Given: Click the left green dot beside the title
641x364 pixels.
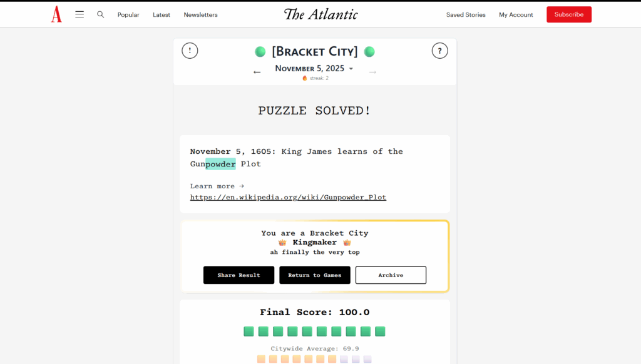Looking at the screenshot, I should coord(260,51).
